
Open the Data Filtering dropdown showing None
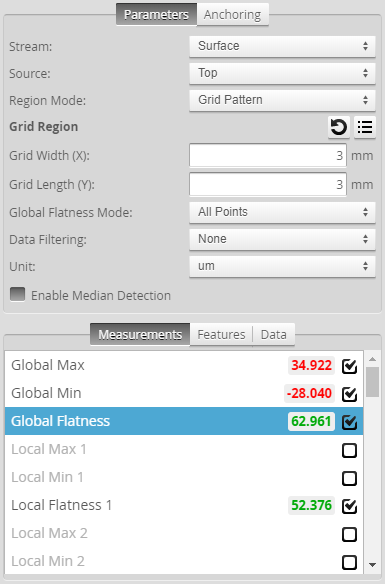click(282, 239)
